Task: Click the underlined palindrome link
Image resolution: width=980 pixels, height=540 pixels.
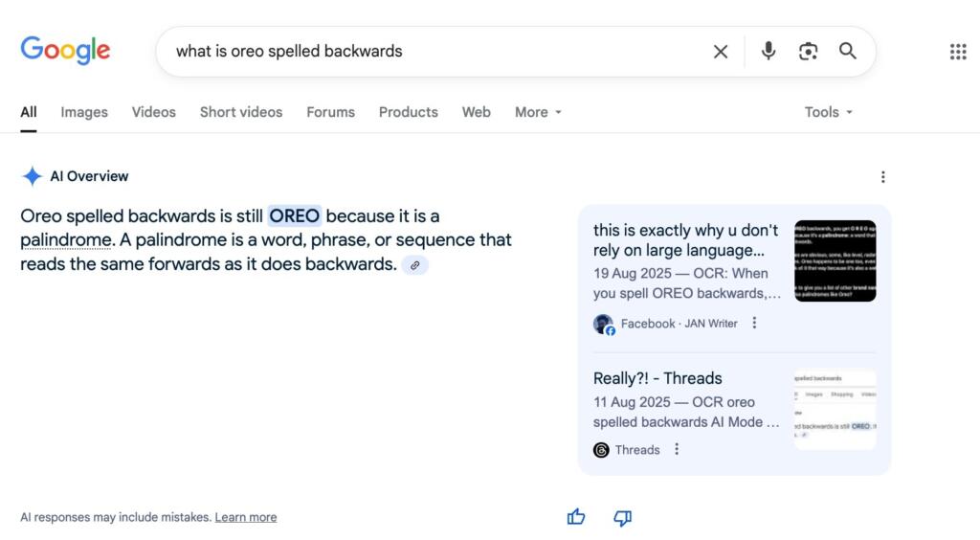Action: click(x=66, y=239)
